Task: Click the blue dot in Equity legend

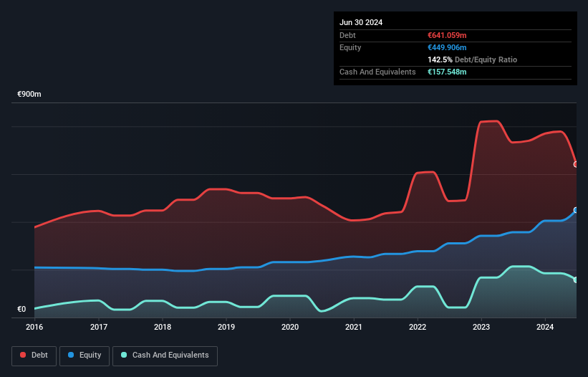Action: (x=71, y=355)
